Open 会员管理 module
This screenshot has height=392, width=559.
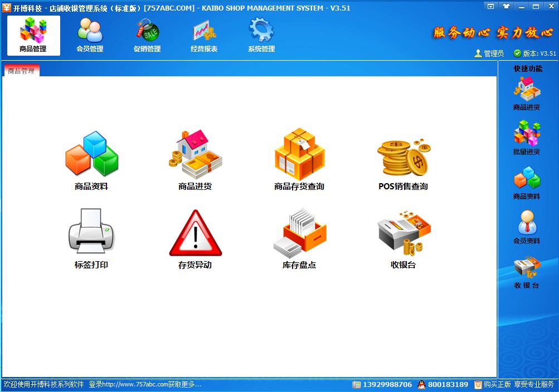pos(90,36)
